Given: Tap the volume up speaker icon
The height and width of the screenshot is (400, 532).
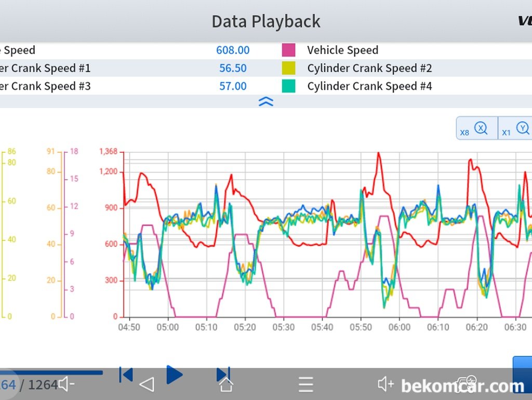Looking at the screenshot, I should [x=385, y=384].
